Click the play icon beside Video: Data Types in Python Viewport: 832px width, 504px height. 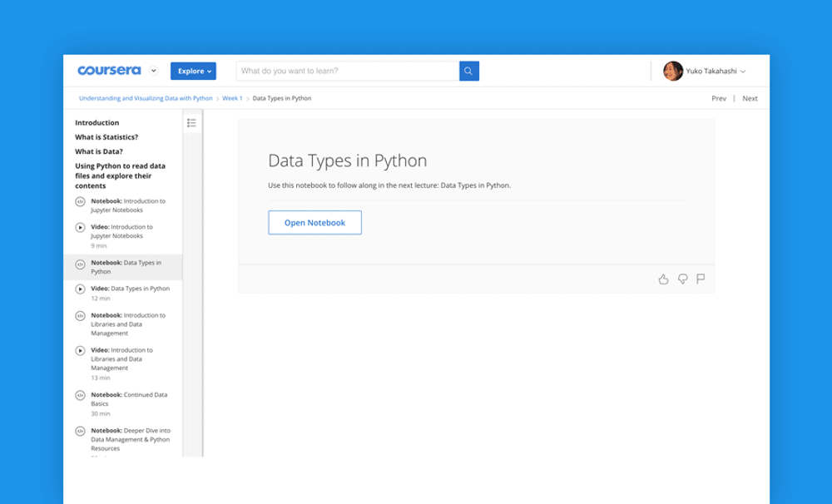(x=80, y=289)
